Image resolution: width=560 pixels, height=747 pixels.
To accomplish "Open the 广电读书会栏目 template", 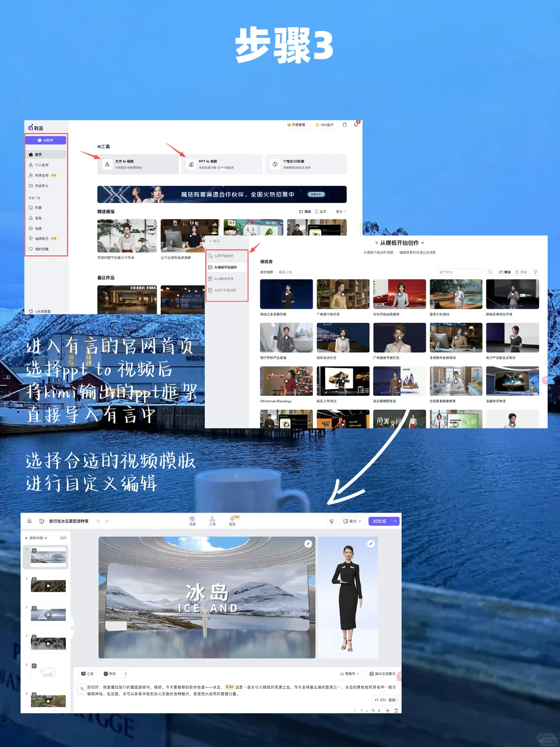I will [x=343, y=294].
